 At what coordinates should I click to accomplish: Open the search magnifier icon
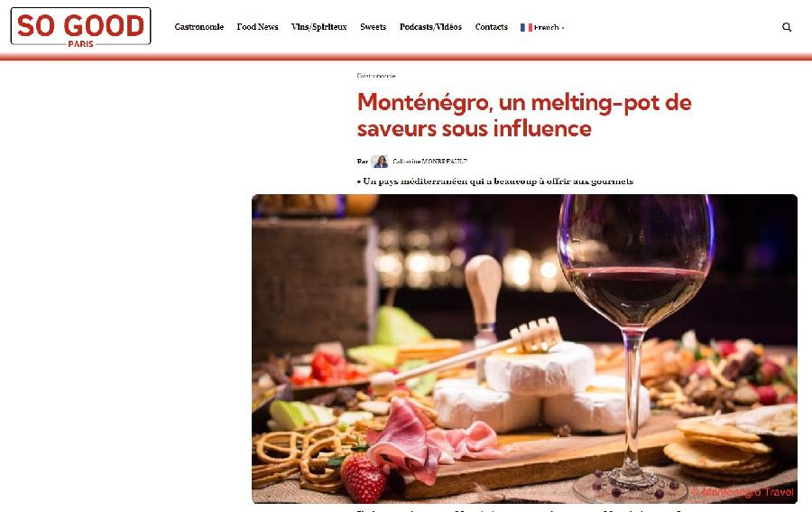[x=786, y=27]
